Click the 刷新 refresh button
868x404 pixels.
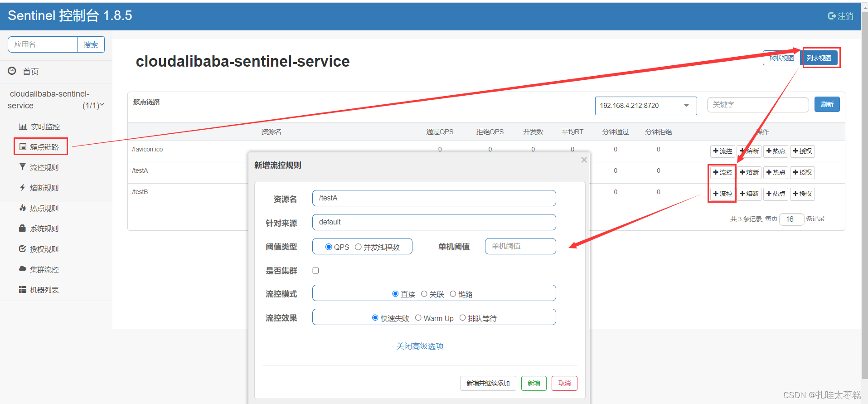click(x=827, y=104)
